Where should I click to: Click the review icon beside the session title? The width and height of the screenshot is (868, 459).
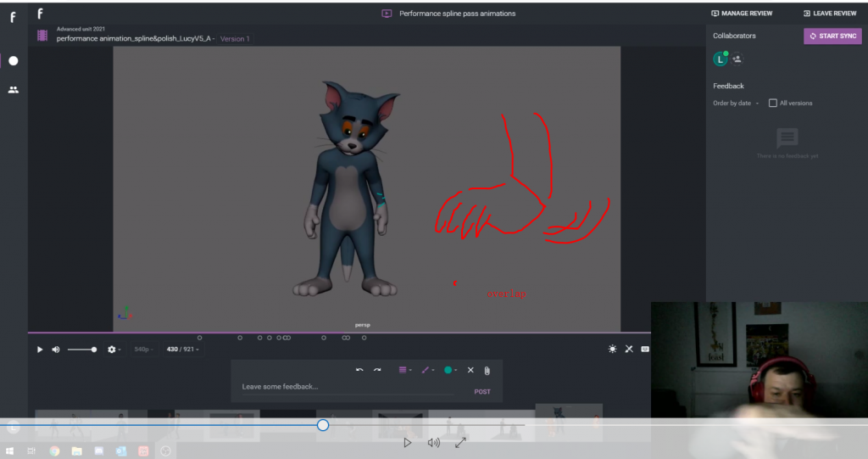pos(387,14)
